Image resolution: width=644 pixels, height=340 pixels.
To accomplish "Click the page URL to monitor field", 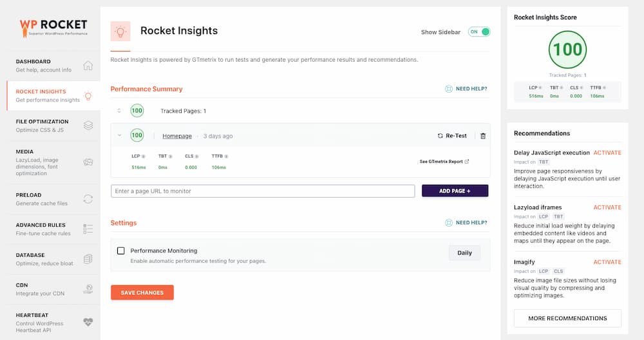I will [263, 191].
